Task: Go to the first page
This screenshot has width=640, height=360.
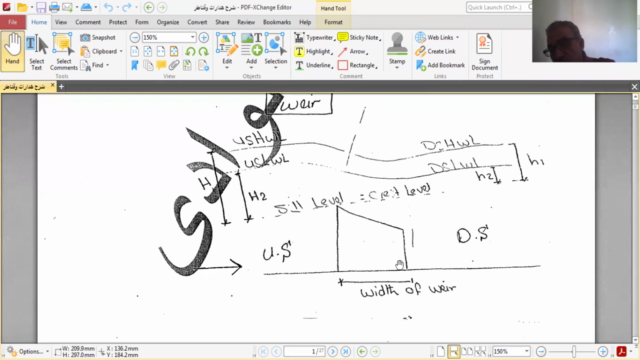Action: [263, 351]
